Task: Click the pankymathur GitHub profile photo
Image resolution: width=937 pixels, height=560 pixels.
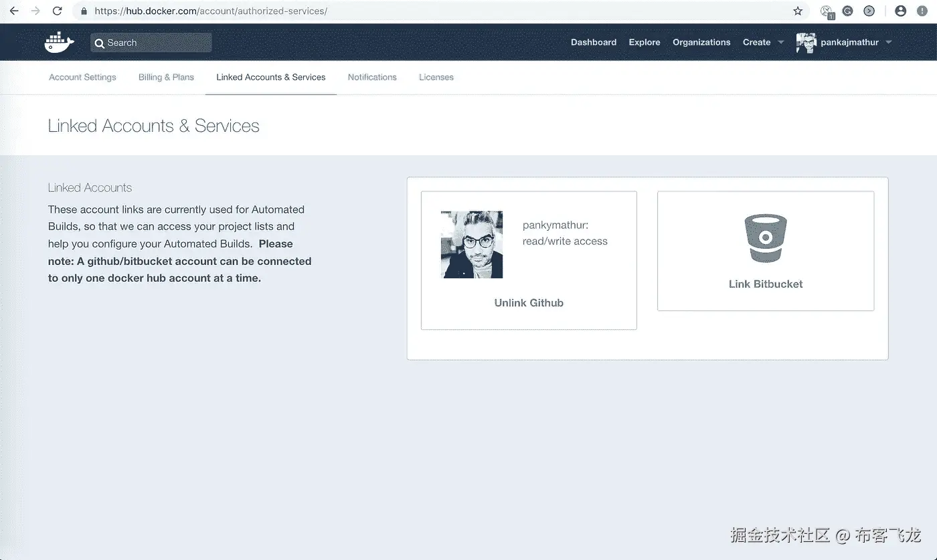Action: click(472, 244)
